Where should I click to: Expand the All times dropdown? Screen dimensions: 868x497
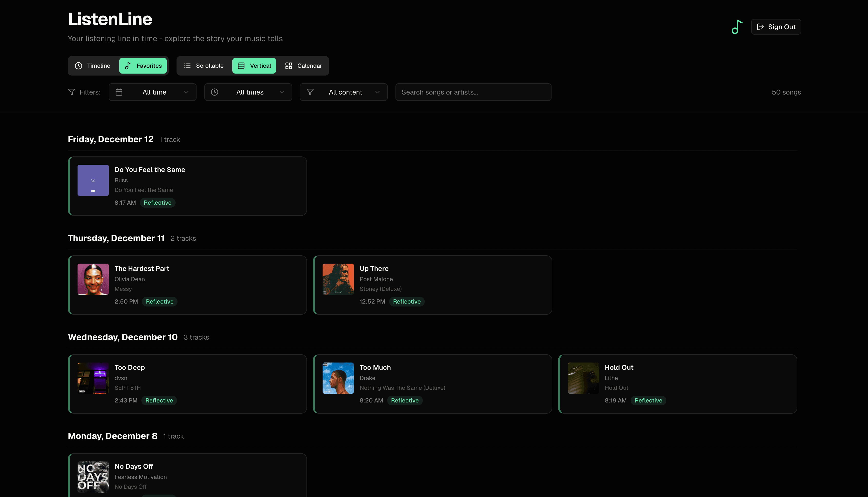(248, 92)
